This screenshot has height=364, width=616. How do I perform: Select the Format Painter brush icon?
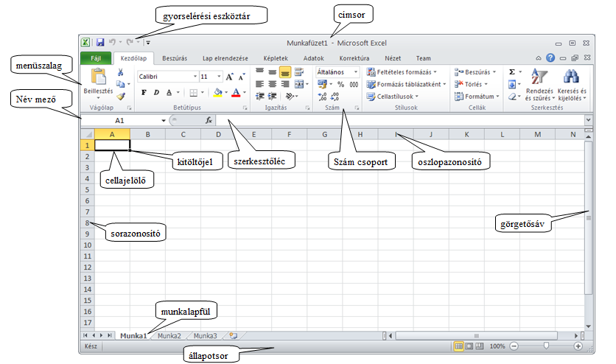(x=121, y=96)
